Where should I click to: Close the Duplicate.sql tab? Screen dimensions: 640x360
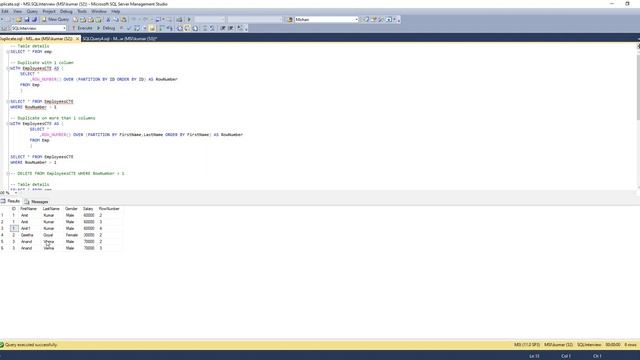click(x=78, y=38)
